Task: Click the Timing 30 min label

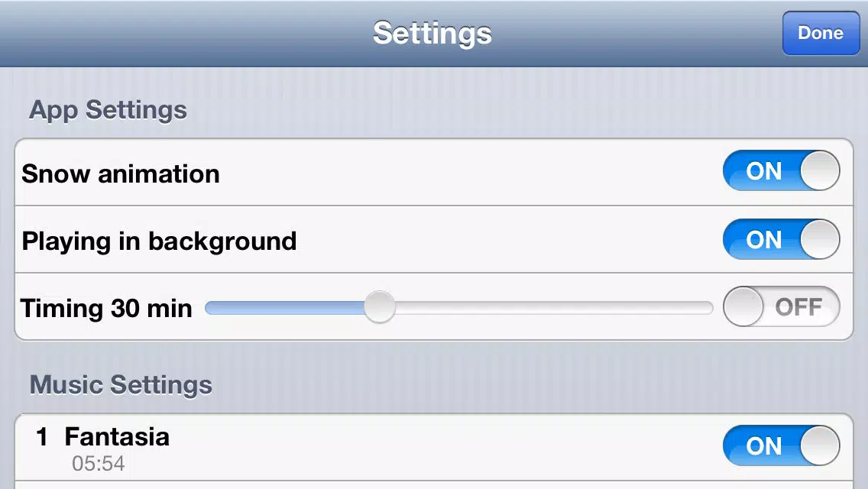Action: tap(106, 309)
